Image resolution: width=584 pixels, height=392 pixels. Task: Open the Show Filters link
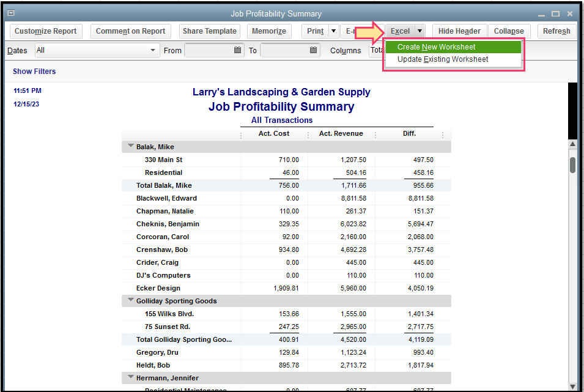pos(34,72)
